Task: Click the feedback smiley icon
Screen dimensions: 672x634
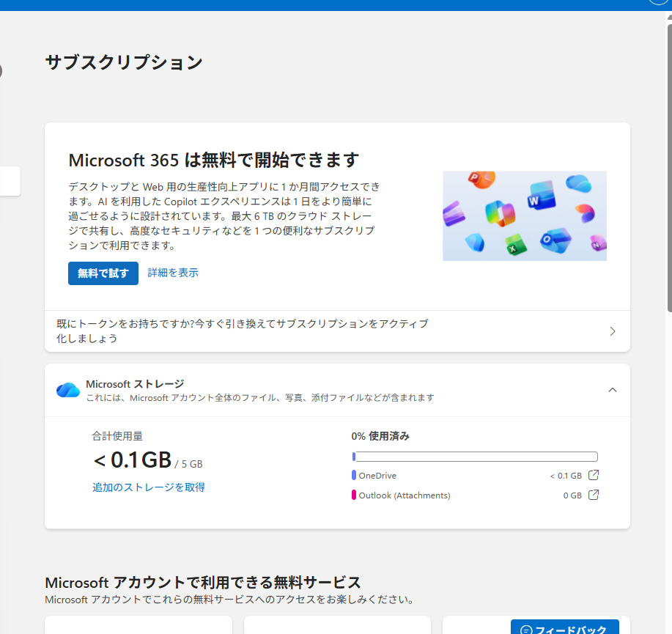Action: [x=526, y=630]
